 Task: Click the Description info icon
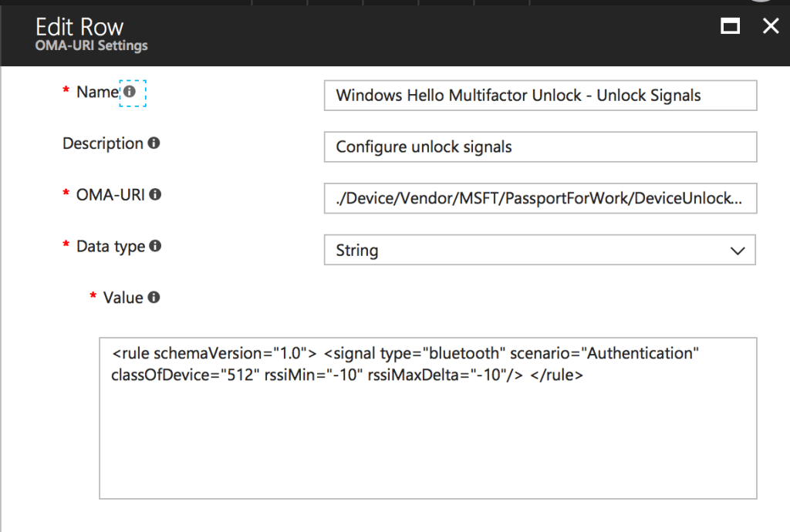pyautogui.click(x=154, y=143)
